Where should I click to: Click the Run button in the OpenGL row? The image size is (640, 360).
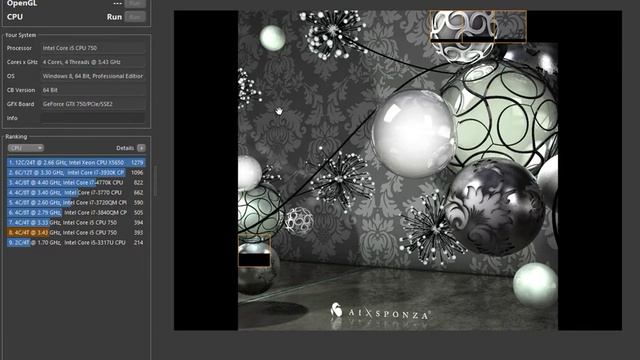(x=135, y=3)
